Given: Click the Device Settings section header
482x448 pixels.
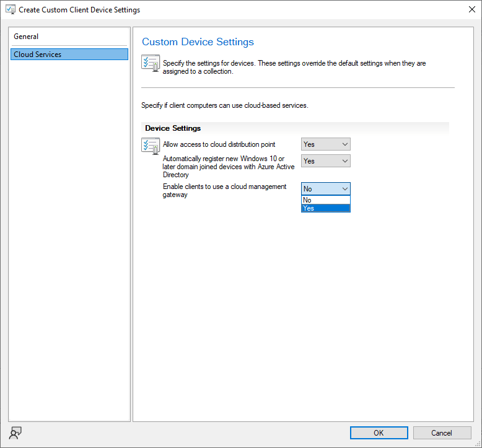Looking at the screenshot, I should (173, 128).
